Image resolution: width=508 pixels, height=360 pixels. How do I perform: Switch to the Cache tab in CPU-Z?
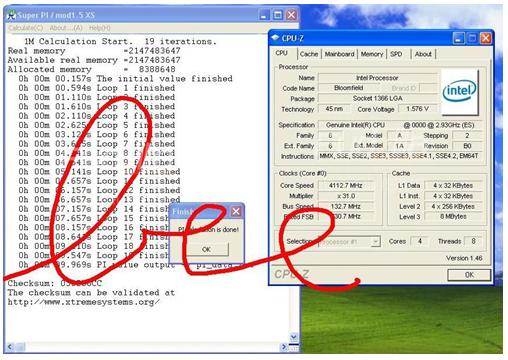tap(309, 54)
